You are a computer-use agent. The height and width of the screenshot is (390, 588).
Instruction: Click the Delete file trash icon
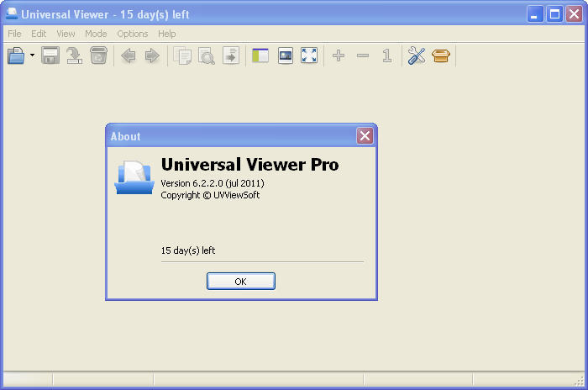point(98,56)
